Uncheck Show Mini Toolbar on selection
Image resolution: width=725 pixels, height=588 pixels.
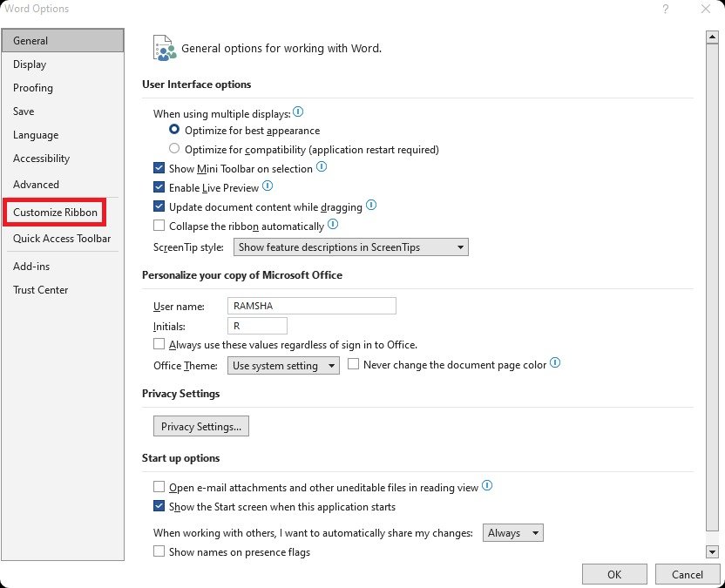click(159, 168)
